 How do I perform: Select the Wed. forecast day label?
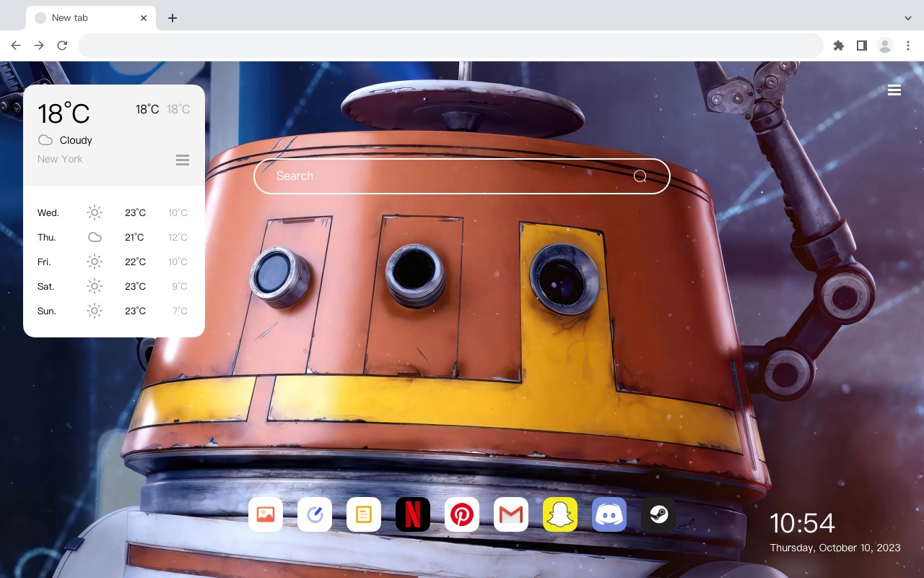(x=48, y=212)
